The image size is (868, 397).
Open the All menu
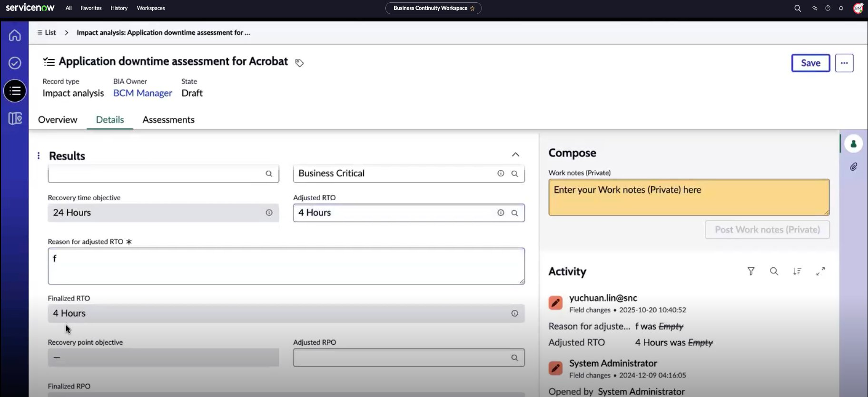pyautogui.click(x=69, y=8)
